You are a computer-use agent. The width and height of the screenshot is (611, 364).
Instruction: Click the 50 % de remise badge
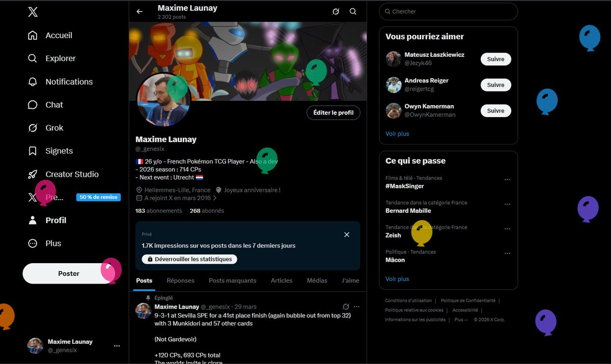pos(98,197)
